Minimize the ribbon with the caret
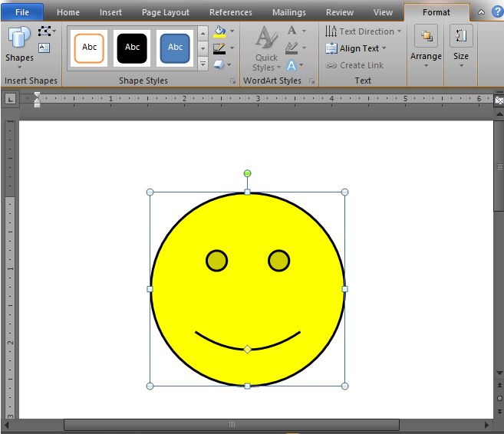 click(481, 12)
